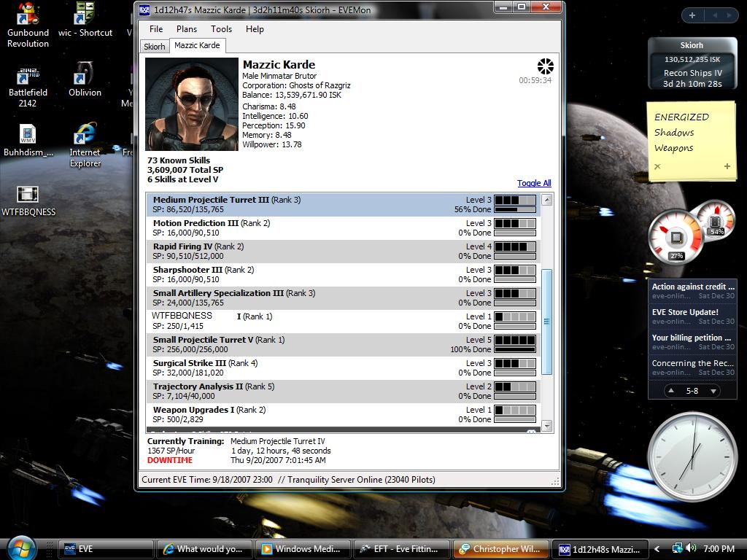Screen dimensions: 747x560
Task: Launch Internet Explorer desktop icon
Action: (85, 145)
